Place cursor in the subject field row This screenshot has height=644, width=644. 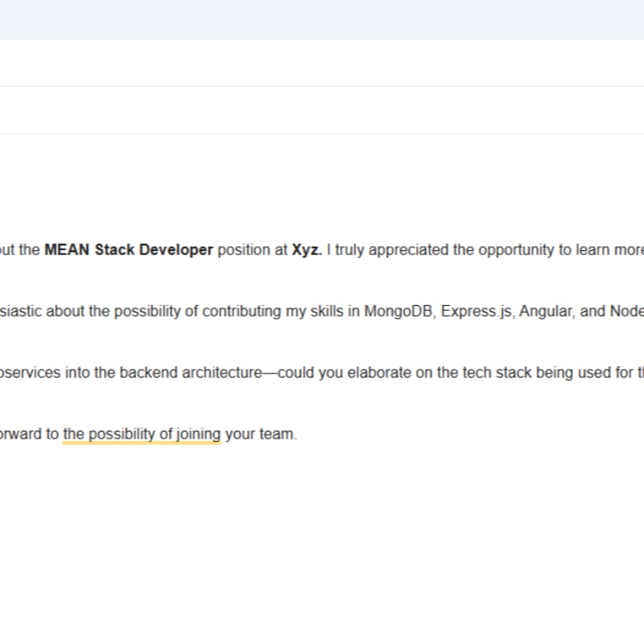click(x=322, y=110)
